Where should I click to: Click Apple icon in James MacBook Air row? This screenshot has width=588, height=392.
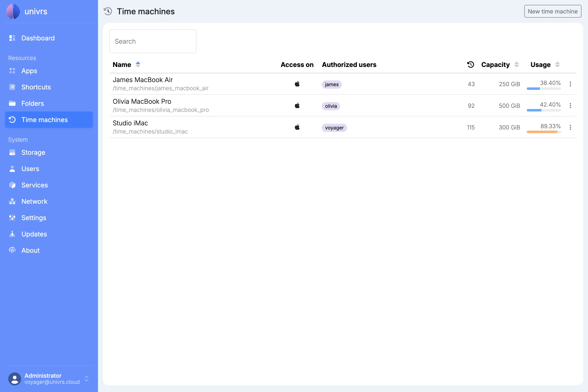pyautogui.click(x=297, y=84)
